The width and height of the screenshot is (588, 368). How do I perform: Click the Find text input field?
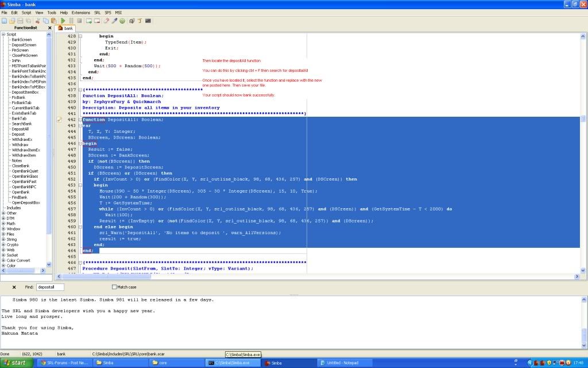(x=49, y=287)
